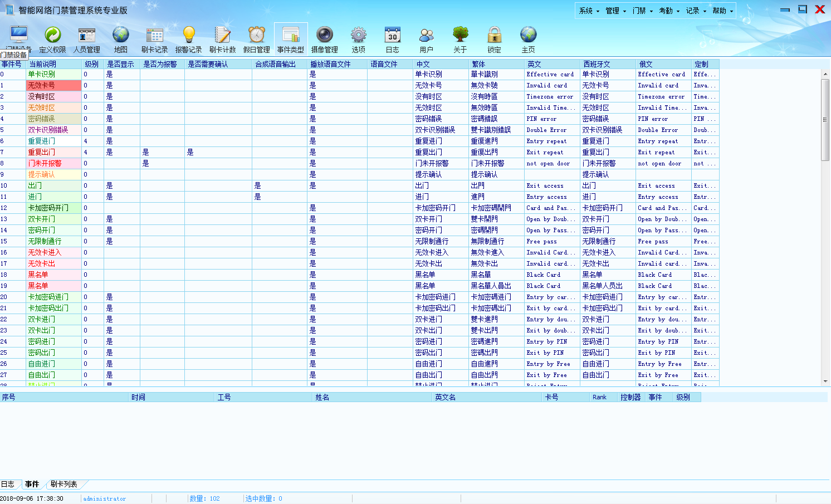Open the 用户 users icon

click(427, 40)
